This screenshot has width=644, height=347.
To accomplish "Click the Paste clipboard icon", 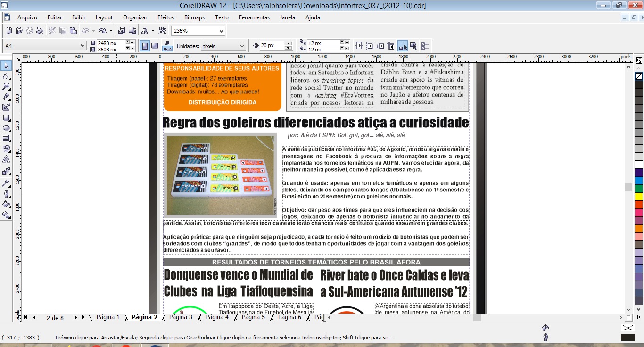I will coord(73,31).
